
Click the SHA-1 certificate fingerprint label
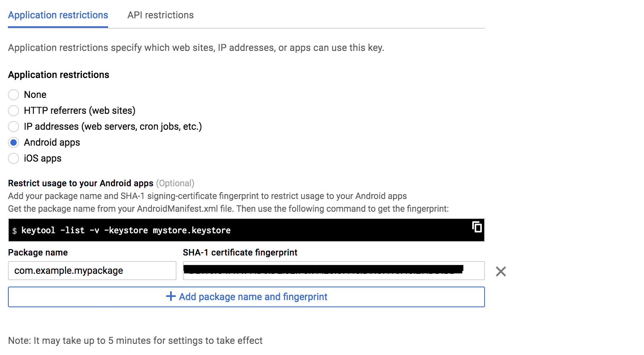point(240,253)
